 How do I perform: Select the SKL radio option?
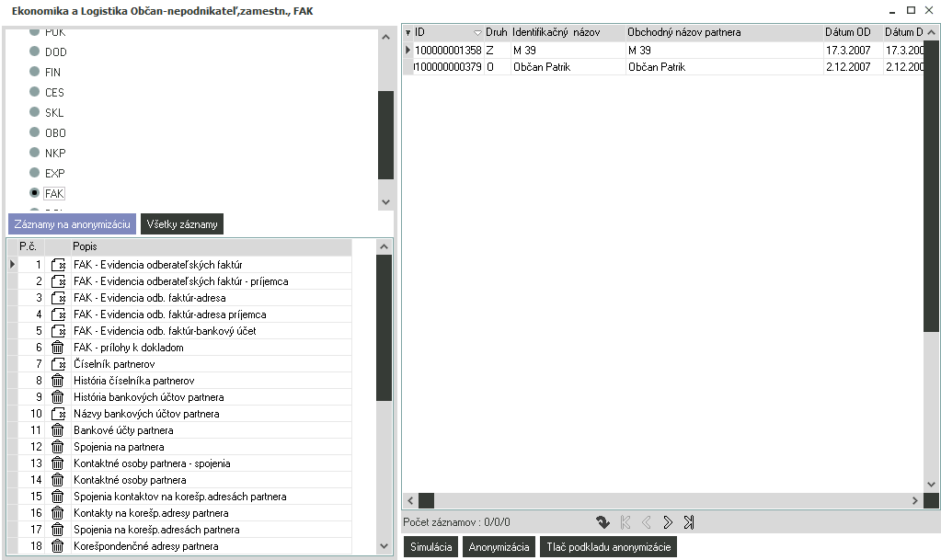[x=35, y=112]
